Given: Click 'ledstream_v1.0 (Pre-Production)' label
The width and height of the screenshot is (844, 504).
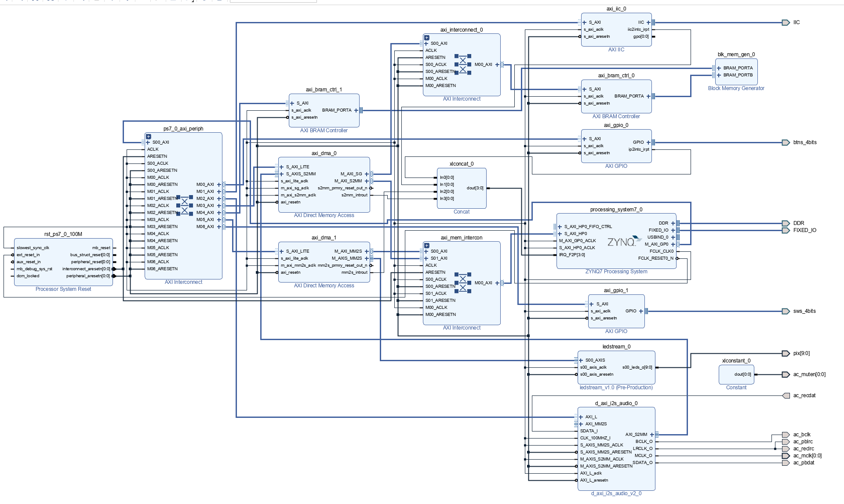Looking at the screenshot, I should (616, 388).
